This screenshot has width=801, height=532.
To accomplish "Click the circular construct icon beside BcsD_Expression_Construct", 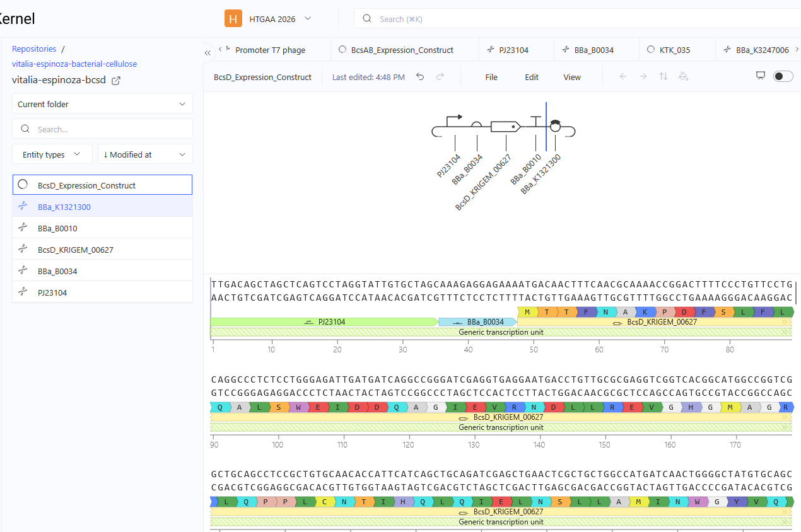I will tap(23, 185).
